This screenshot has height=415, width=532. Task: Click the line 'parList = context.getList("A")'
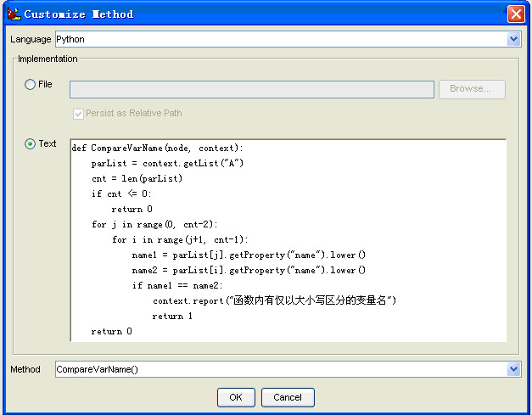(x=167, y=163)
